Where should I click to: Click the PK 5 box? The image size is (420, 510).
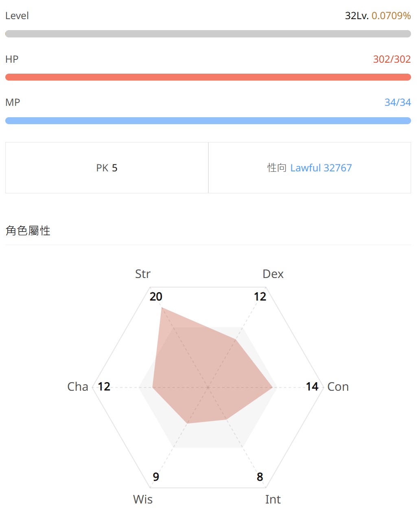107,168
